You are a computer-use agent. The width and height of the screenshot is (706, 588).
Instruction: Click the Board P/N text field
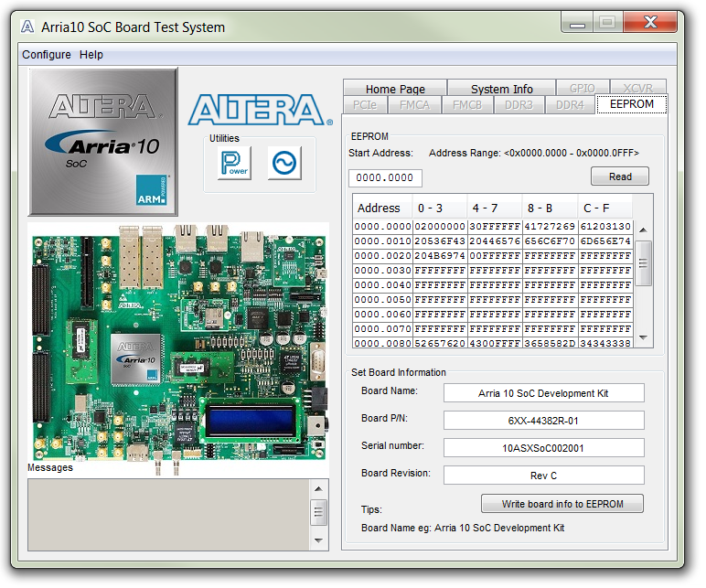click(x=543, y=421)
